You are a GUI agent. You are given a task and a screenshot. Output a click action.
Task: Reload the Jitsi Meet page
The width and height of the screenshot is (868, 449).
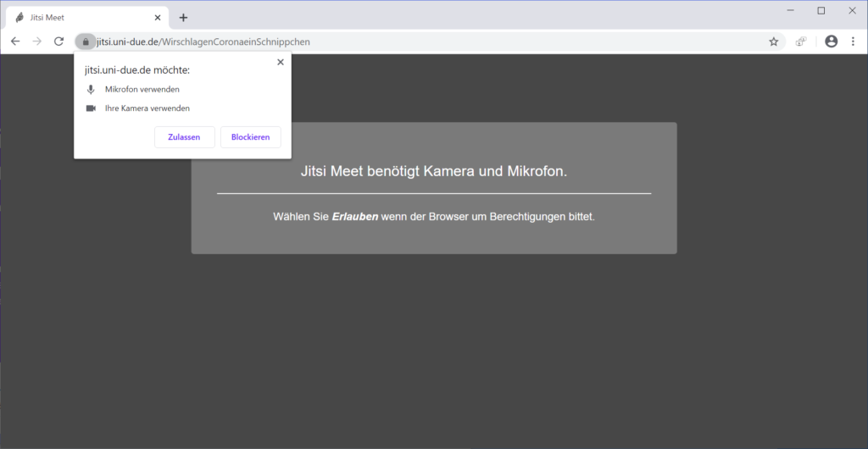[x=58, y=42]
